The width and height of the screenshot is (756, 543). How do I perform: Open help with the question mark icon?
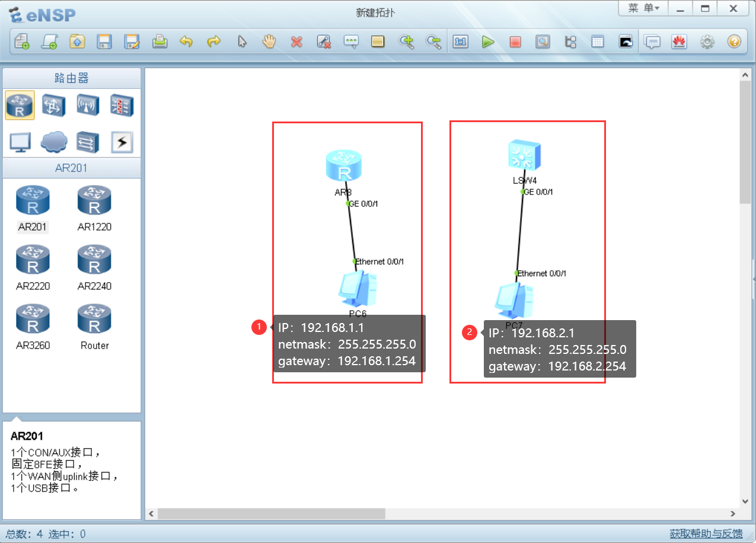click(734, 41)
